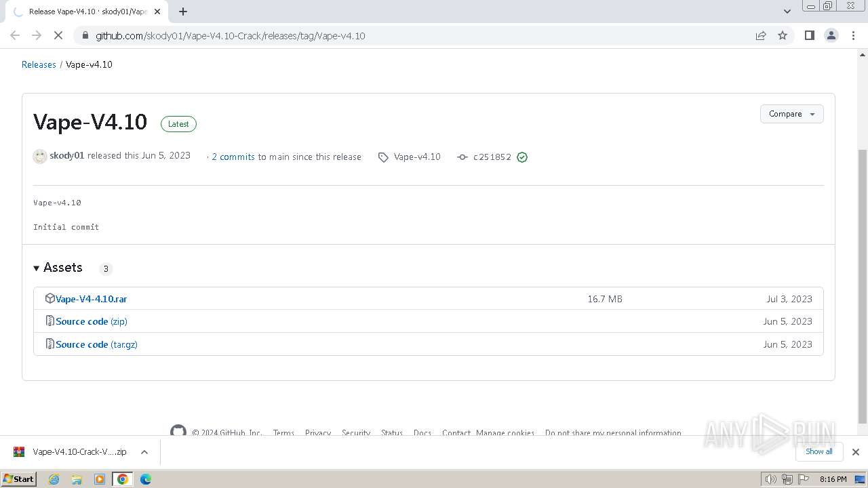The width and height of the screenshot is (868, 488).
Task: Click the zip file icon for Source code (zip)
Action: coord(50,321)
